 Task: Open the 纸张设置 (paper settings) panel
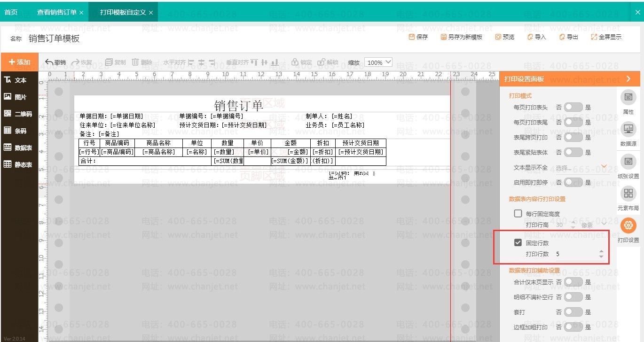click(x=628, y=166)
